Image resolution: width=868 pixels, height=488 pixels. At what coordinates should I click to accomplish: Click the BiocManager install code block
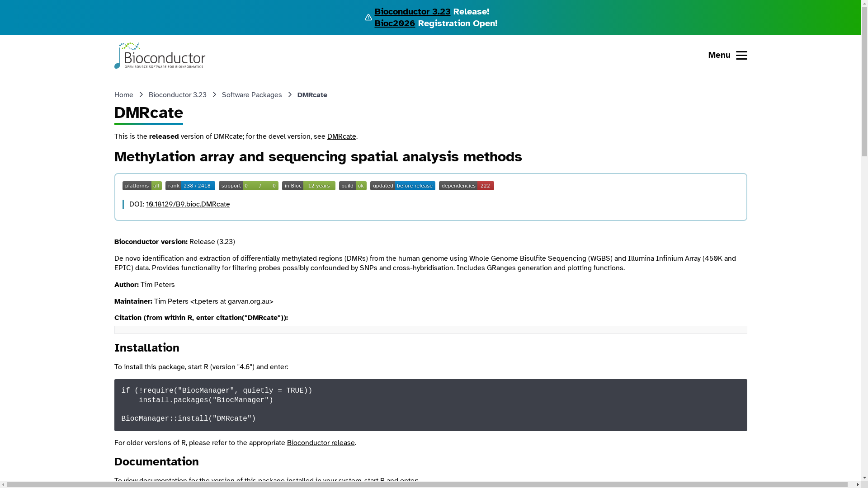430,405
